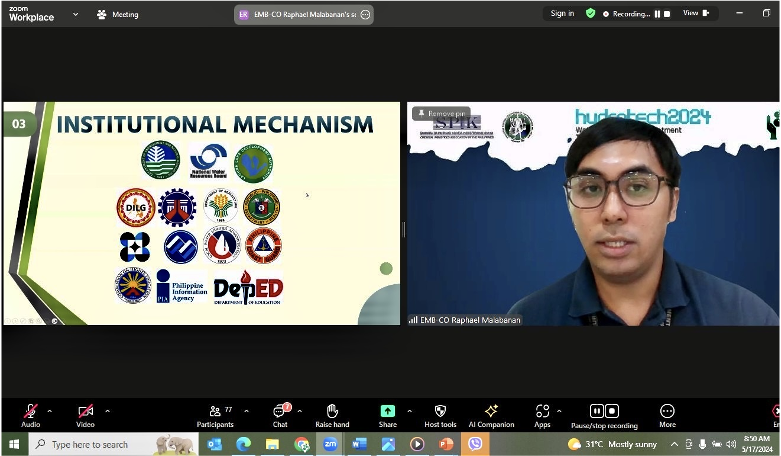The width and height of the screenshot is (781, 456).
Task: Click the Sign in button
Action: [x=562, y=14]
